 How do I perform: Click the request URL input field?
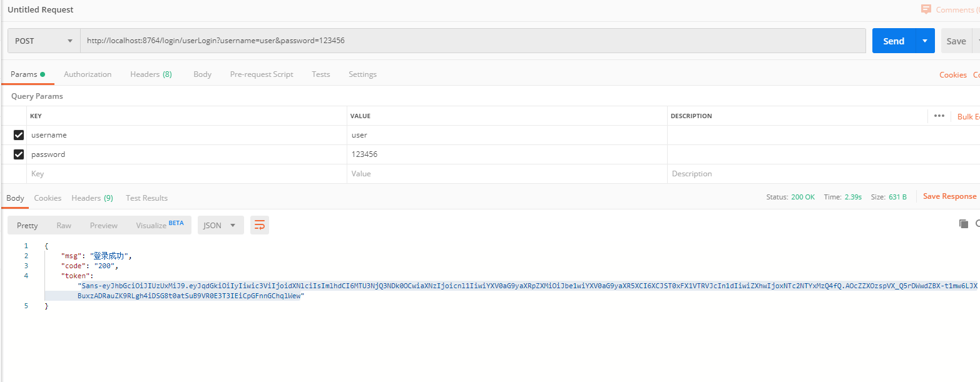pos(472,41)
